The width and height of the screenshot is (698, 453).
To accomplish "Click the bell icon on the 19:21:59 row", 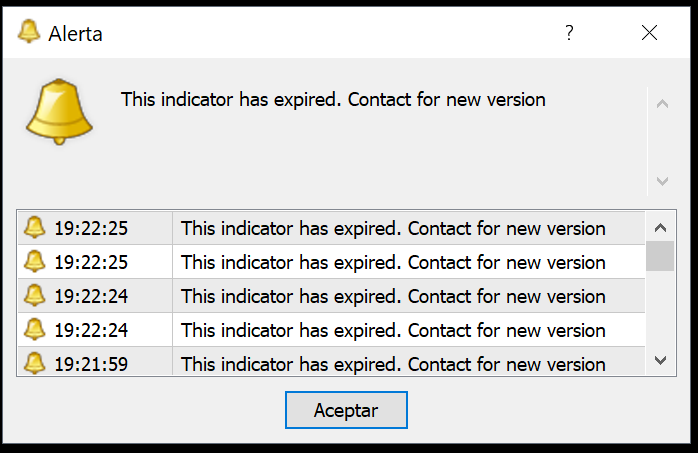I will [35, 363].
